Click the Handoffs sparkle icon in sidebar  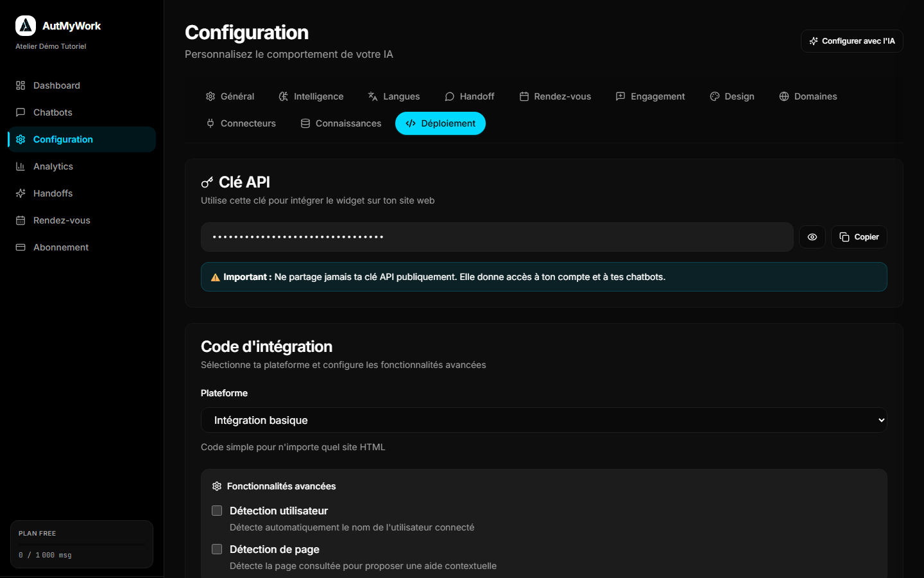[x=21, y=193]
